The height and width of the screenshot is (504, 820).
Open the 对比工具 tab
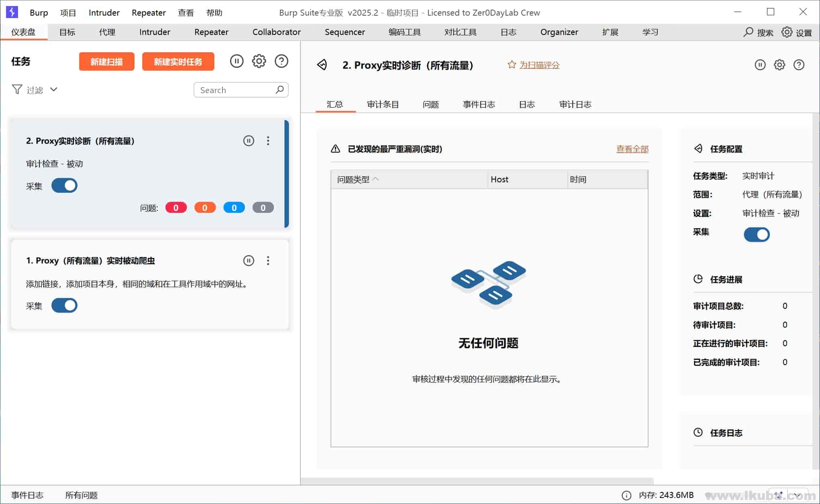(460, 32)
